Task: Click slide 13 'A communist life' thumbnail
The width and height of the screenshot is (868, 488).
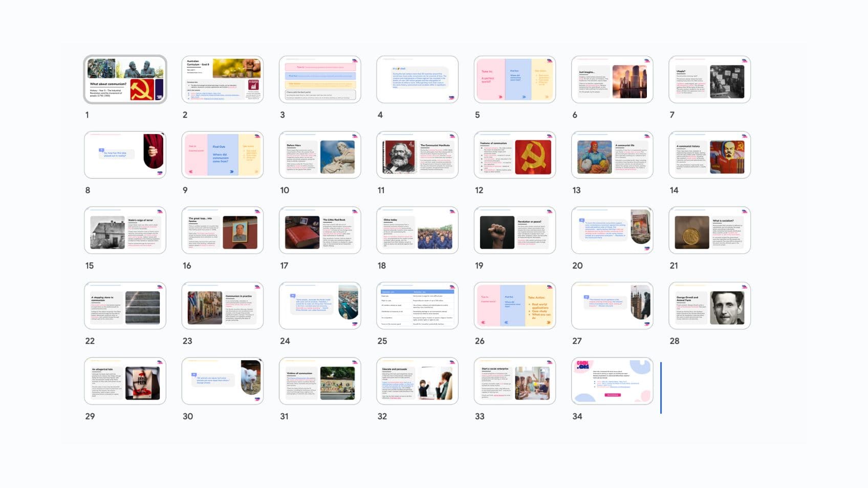Action: click(x=612, y=155)
